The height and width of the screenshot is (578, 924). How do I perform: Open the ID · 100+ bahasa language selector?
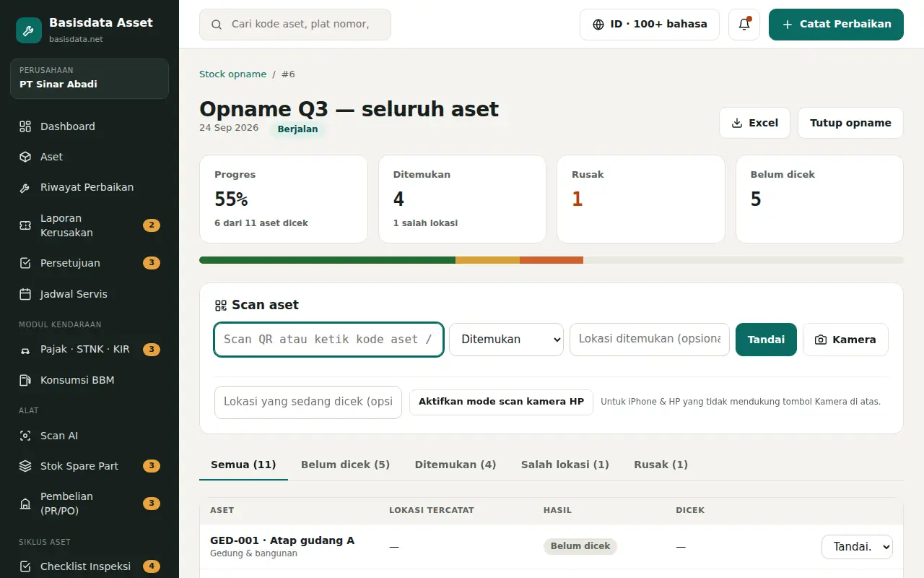click(650, 25)
